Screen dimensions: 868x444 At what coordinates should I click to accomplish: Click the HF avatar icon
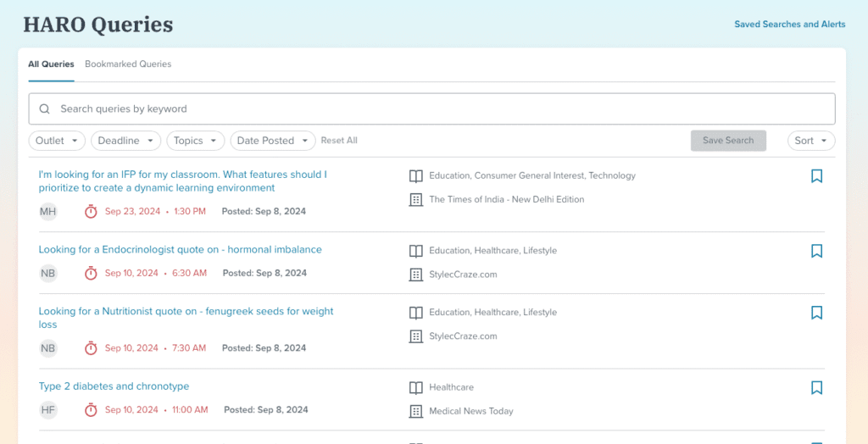[48, 410]
